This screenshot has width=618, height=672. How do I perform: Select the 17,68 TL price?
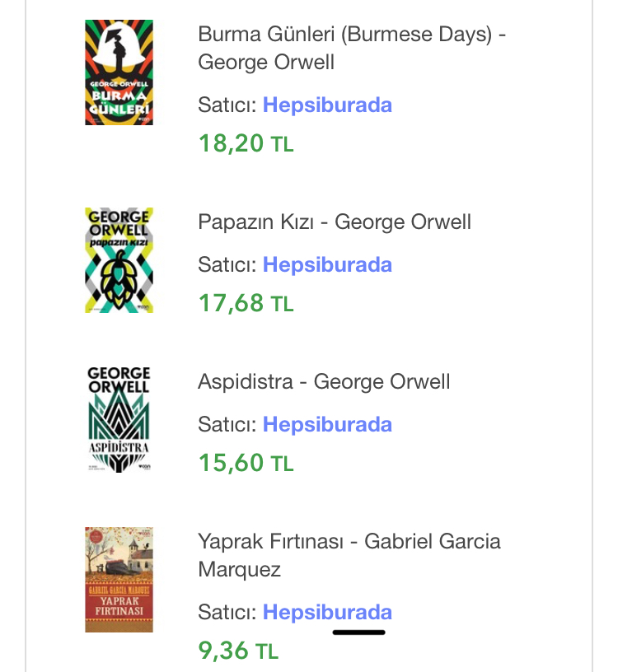point(246,303)
